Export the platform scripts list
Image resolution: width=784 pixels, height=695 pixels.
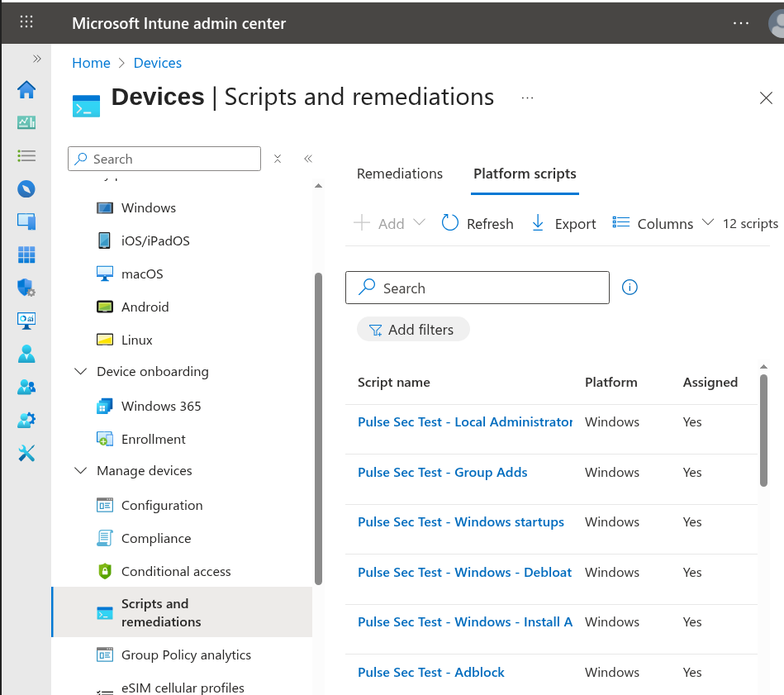[563, 224]
